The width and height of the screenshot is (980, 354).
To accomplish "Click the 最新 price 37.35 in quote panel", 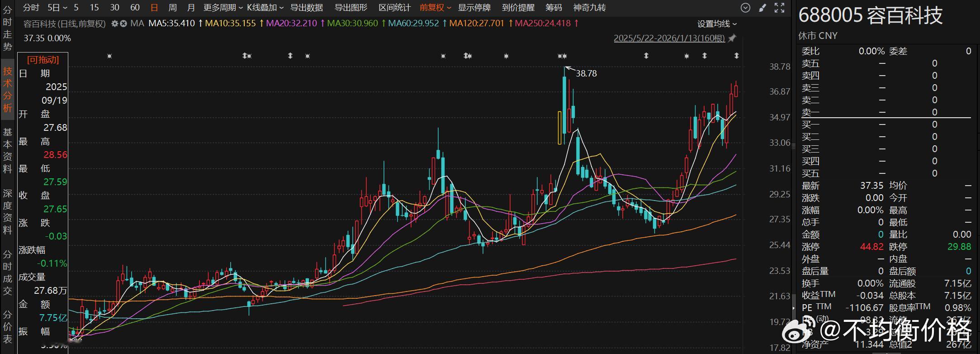I will coord(871,186).
